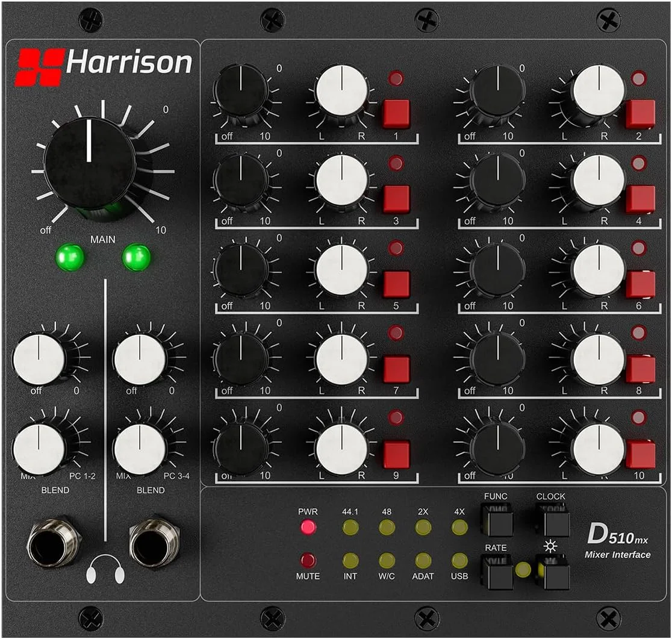Toggle the red channel 6 button
This screenshot has width=672, height=639.
(x=640, y=284)
